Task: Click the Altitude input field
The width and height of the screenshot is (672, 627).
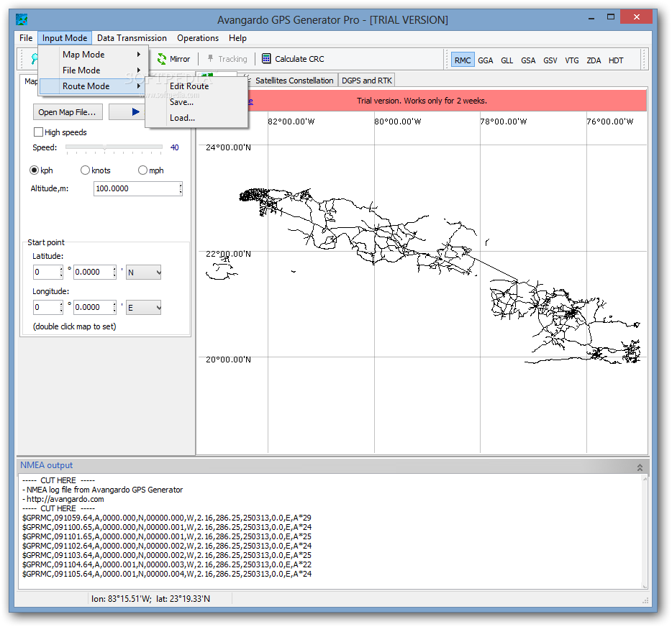Action: [136, 188]
